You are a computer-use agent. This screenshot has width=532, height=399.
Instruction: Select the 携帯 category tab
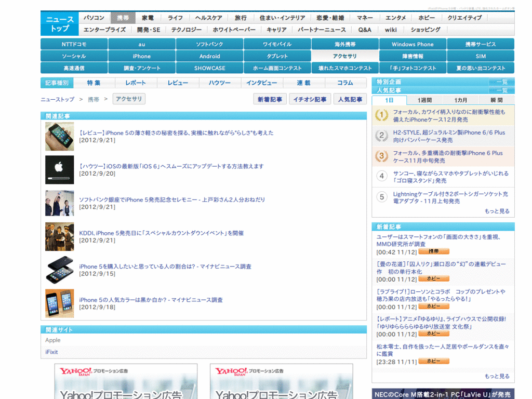pyautogui.click(x=123, y=18)
